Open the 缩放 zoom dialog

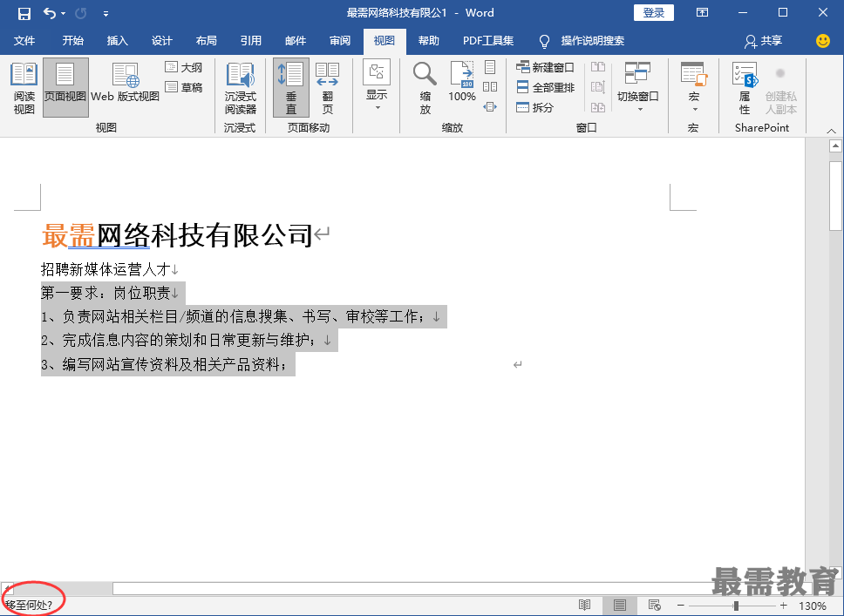coord(425,88)
